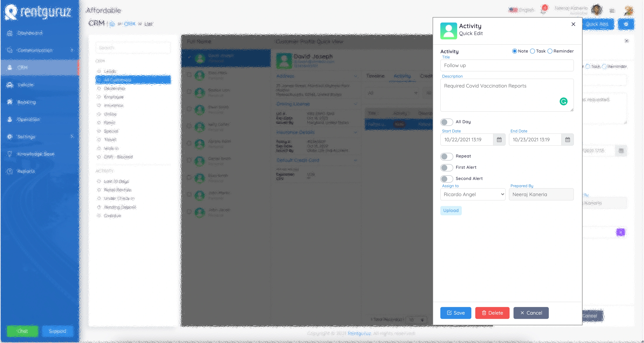
Task: Open the Vehicle sidebar icon
Action: tap(10, 85)
